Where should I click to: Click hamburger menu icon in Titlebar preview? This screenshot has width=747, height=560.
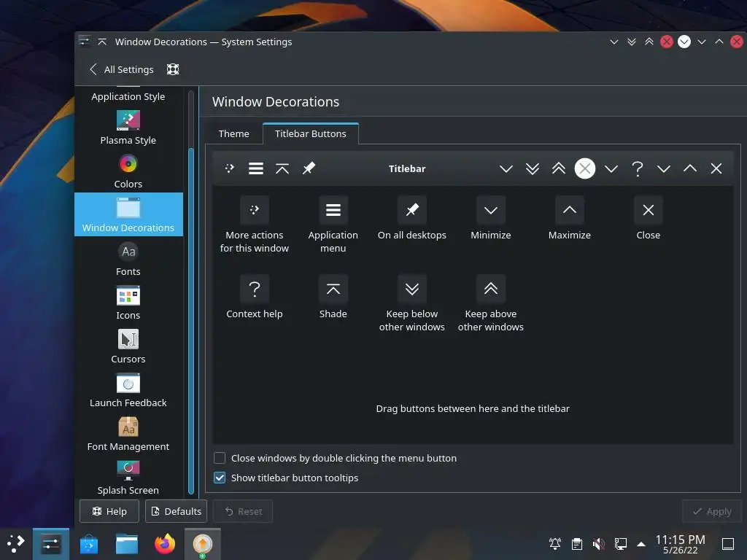256,168
